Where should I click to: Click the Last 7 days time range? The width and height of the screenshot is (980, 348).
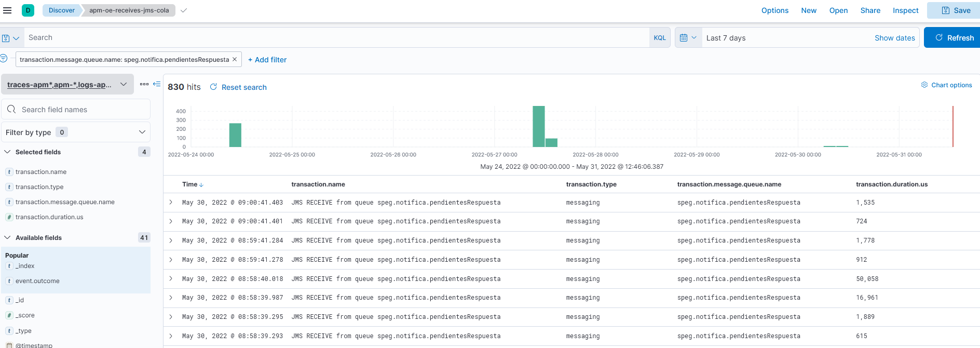[x=726, y=38]
